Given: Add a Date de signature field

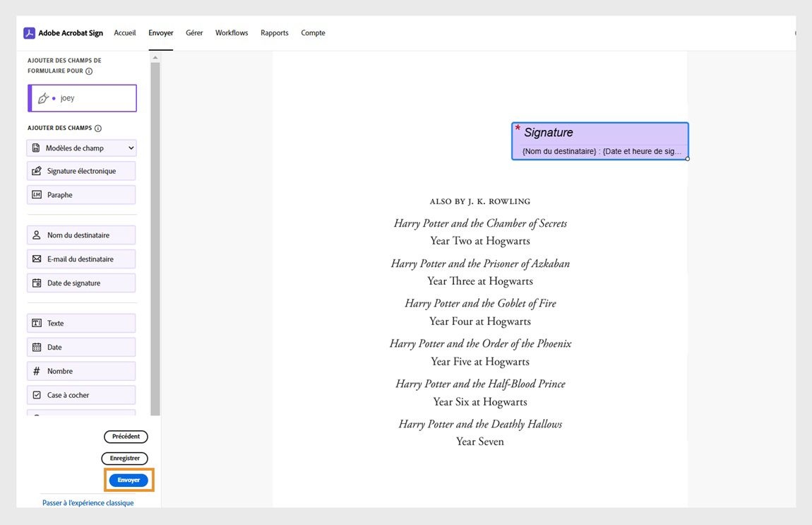Looking at the screenshot, I should coord(81,283).
